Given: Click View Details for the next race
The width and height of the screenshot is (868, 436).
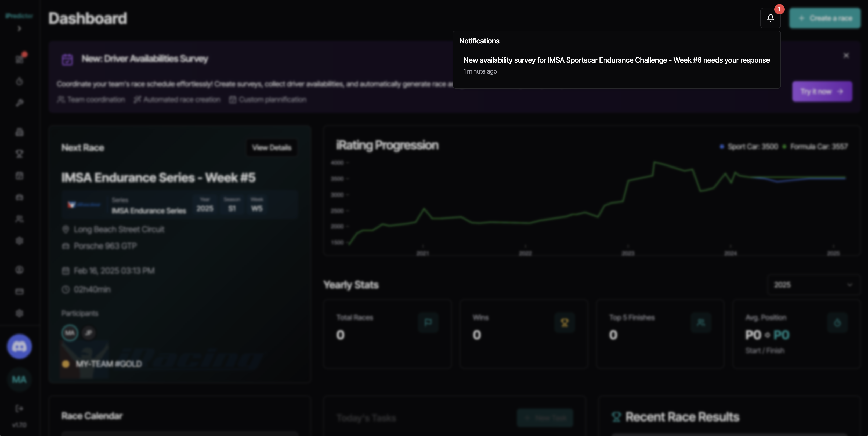Looking at the screenshot, I should [272, 147].
